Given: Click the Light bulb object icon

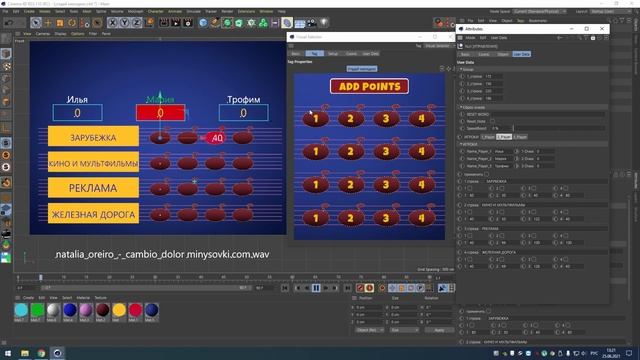Looking at the screenshot, I should coord(324,23).
